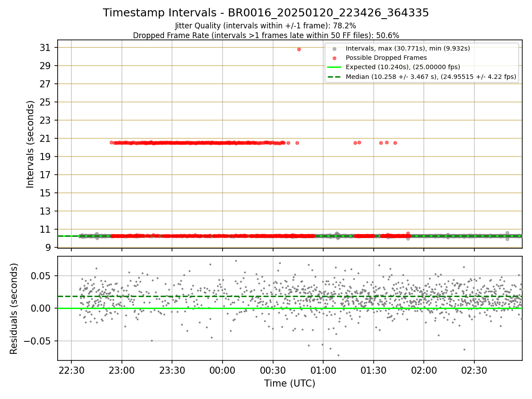The image size is (532, 399).
Task: Click legend text starting "Median (10.258 +/- 3.467 s)"
Action: point(431,77)
